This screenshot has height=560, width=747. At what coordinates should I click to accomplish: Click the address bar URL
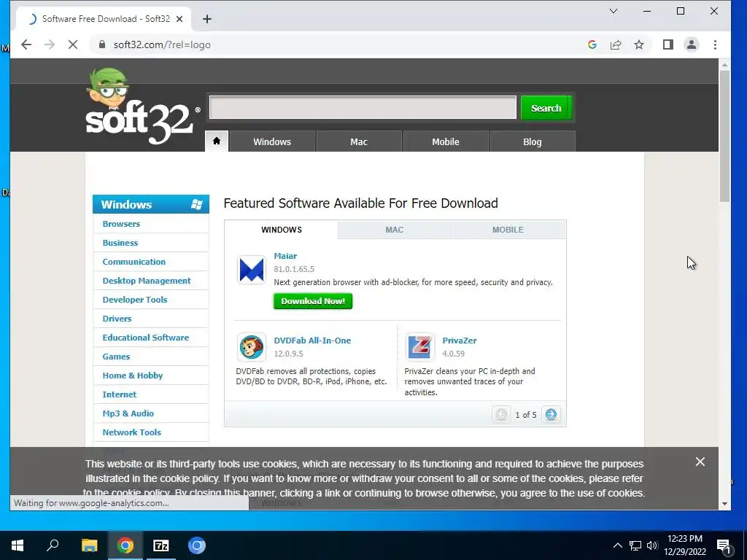(x=162, y=44)
